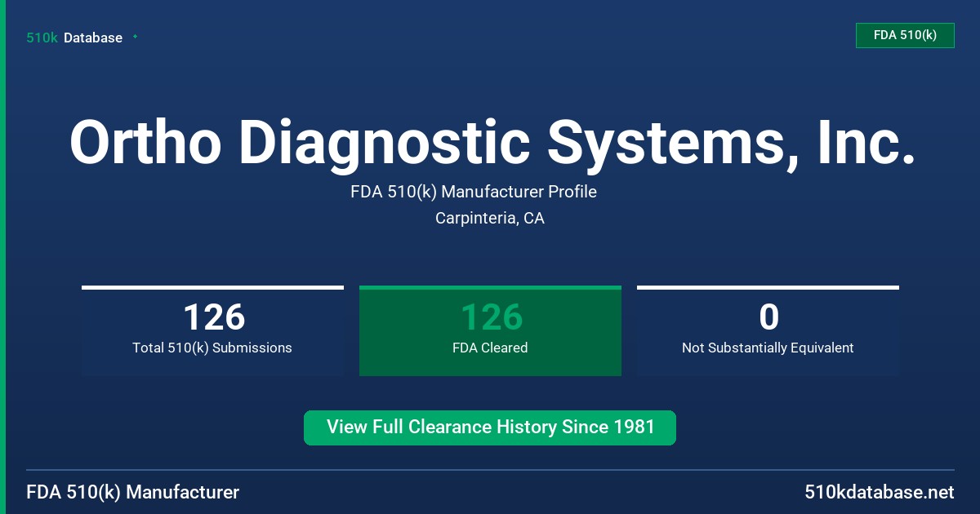Visit the 510kdatabase.net link
980x514 pixels.
(880, 493)
